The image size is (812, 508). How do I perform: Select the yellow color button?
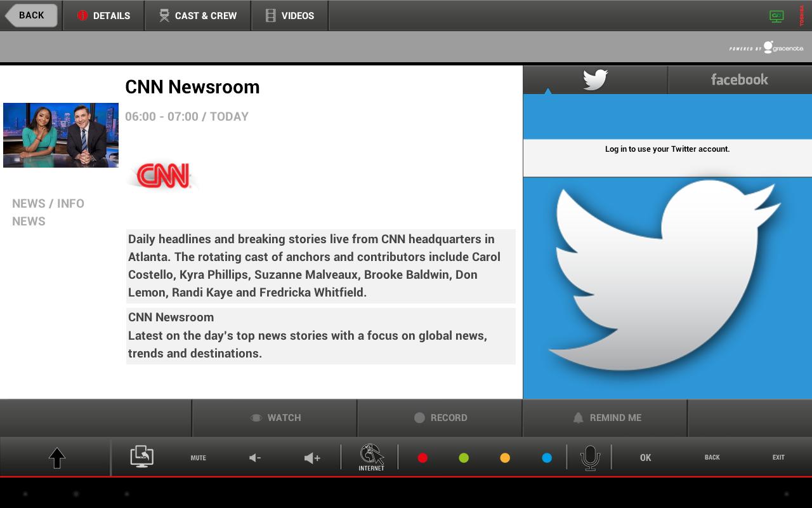point(505,458)
